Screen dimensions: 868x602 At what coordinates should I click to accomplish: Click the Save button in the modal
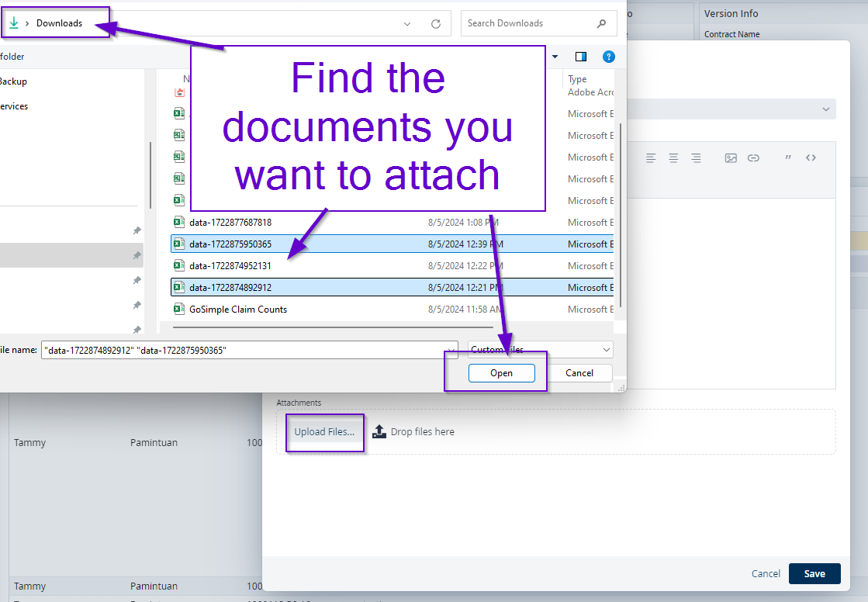814,574
